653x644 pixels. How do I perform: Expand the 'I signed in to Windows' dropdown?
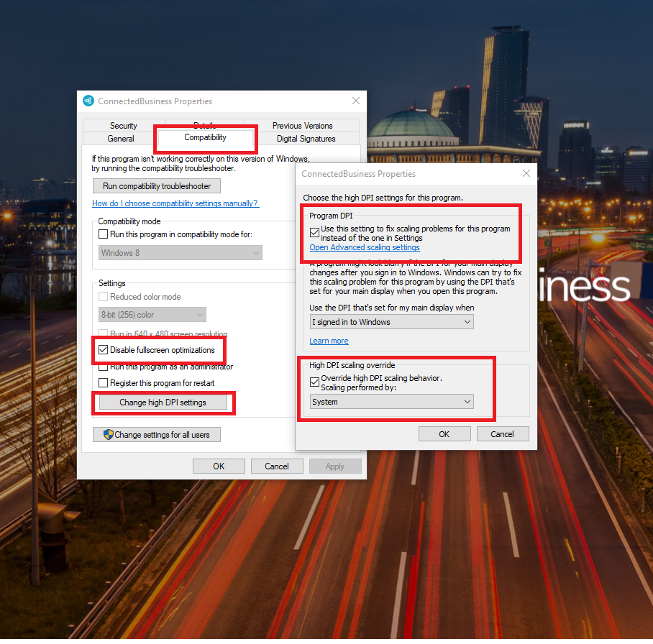[x=391, y=322]
